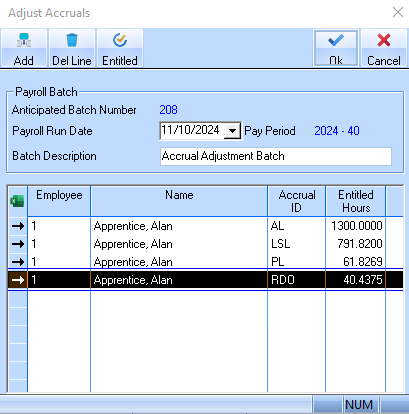This screenshot has width=409, height=414.
Task: Click entitled hours value 1300.0000
Action: 356,226
